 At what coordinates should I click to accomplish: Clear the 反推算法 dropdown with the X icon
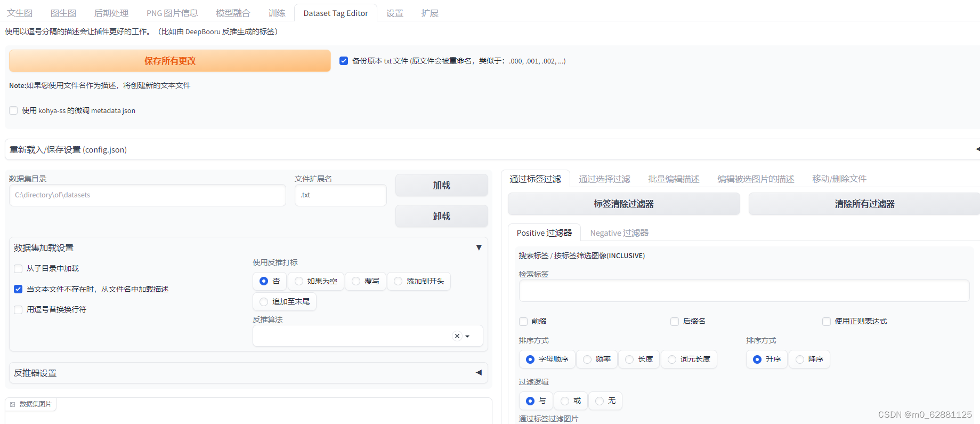[x=457, y=336]
